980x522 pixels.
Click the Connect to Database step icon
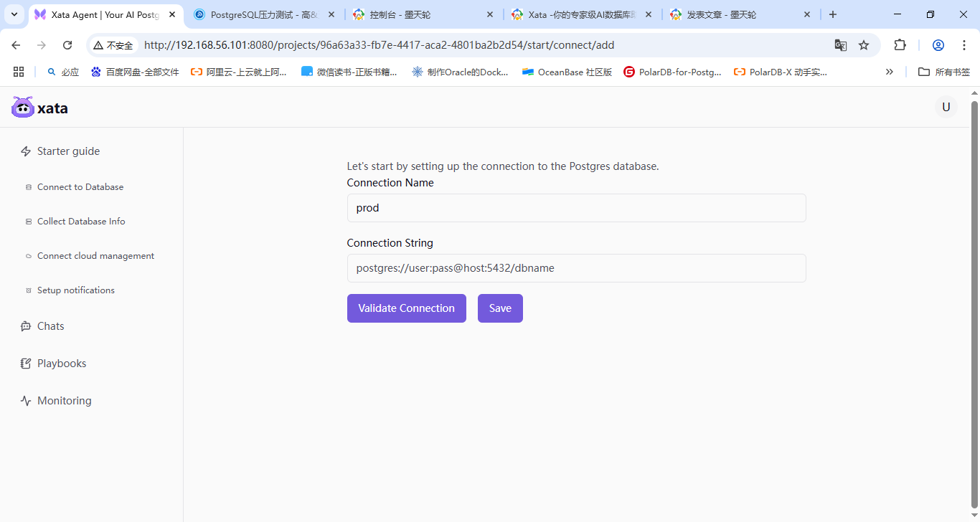(29, 186)
